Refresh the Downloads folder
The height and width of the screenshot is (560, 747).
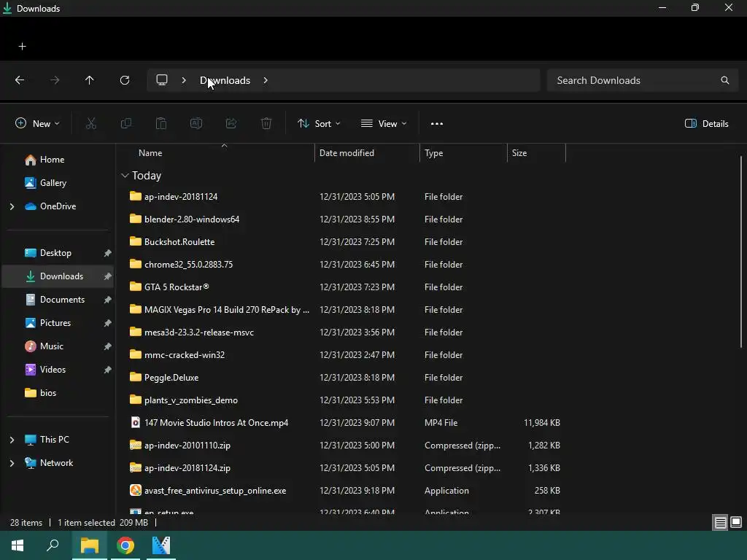click(125, 80)
